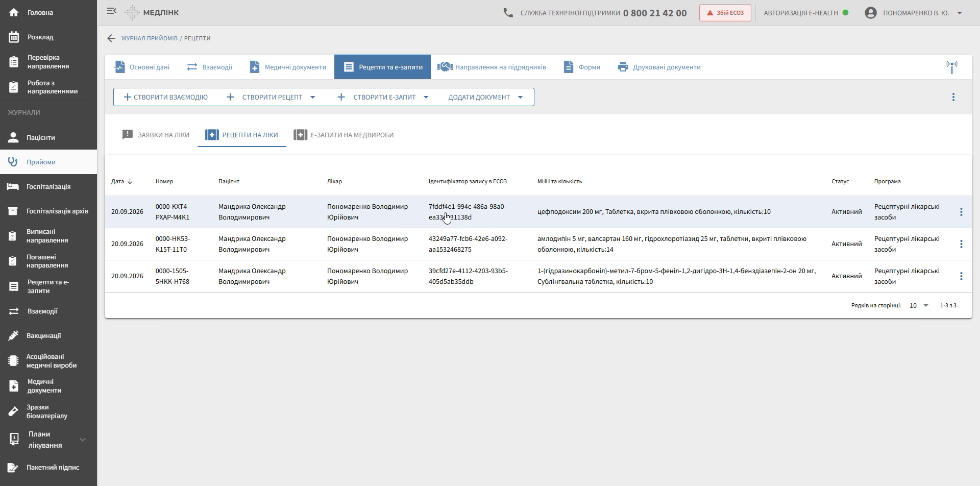The width and height of the screenshot is (980, 486).
Task: Open Госпіталізація архів in the sidebar
Action: click(x=48, y=211)
